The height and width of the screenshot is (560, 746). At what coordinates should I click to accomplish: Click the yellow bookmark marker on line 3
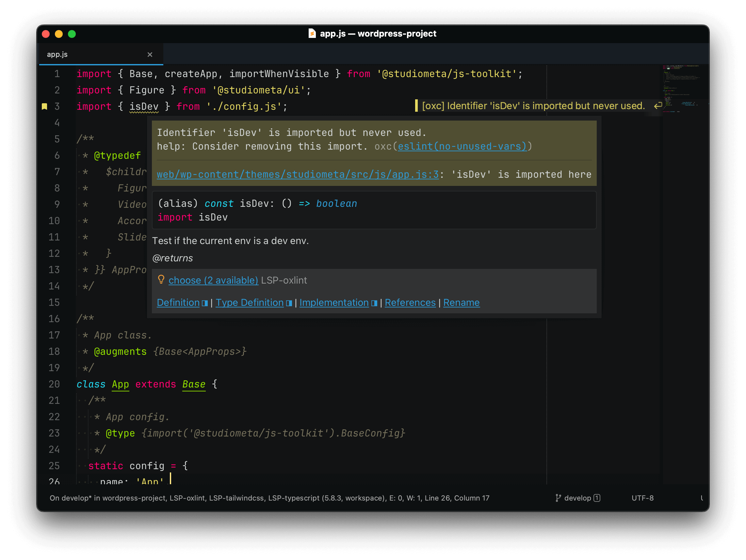pyautogui.click(x=44, y=107)
